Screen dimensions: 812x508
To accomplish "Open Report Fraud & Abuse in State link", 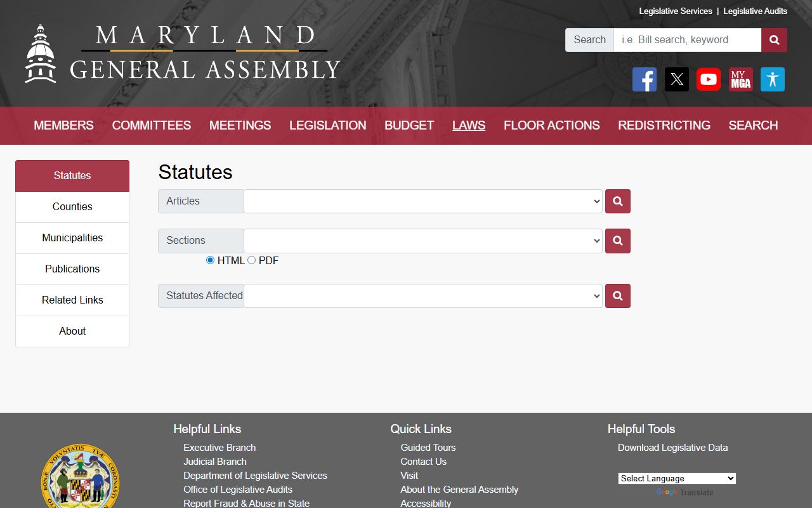I will pos(247,503).
